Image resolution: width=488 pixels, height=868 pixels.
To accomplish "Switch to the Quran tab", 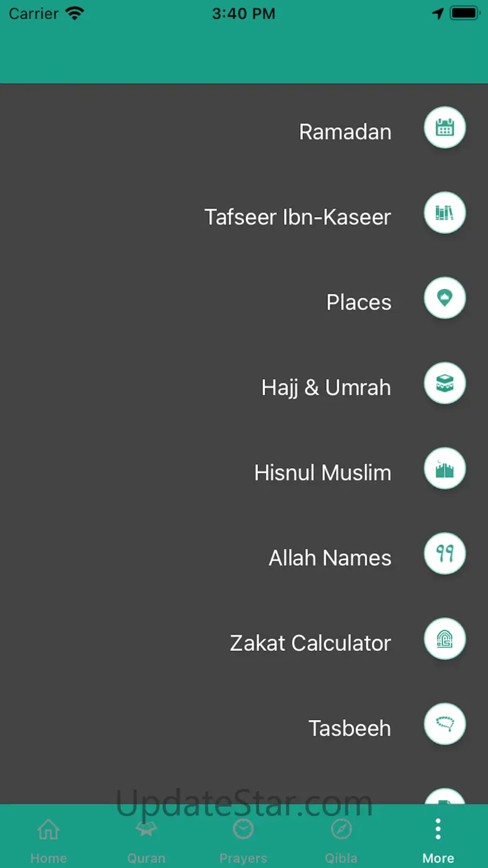I will [146, 839].
